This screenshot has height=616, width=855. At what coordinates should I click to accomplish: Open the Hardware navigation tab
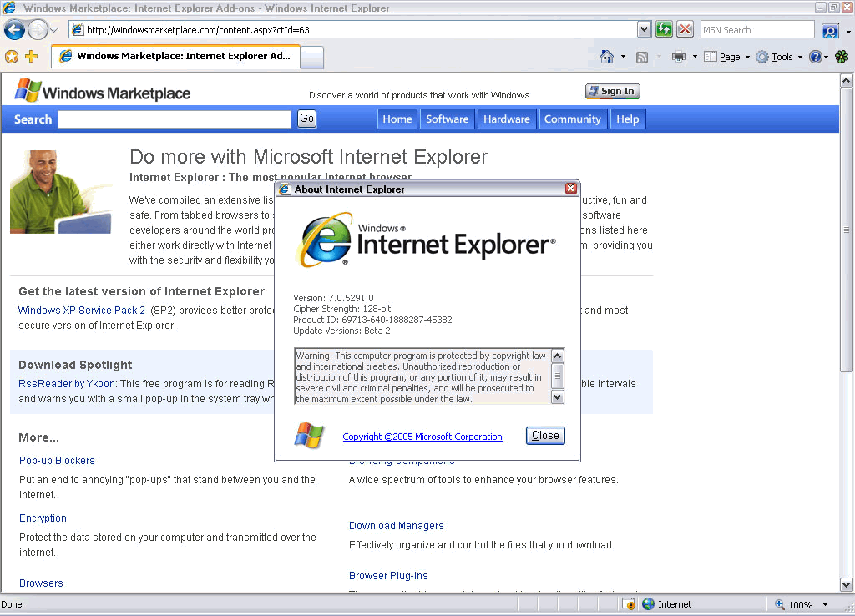(x=507, y=119)
